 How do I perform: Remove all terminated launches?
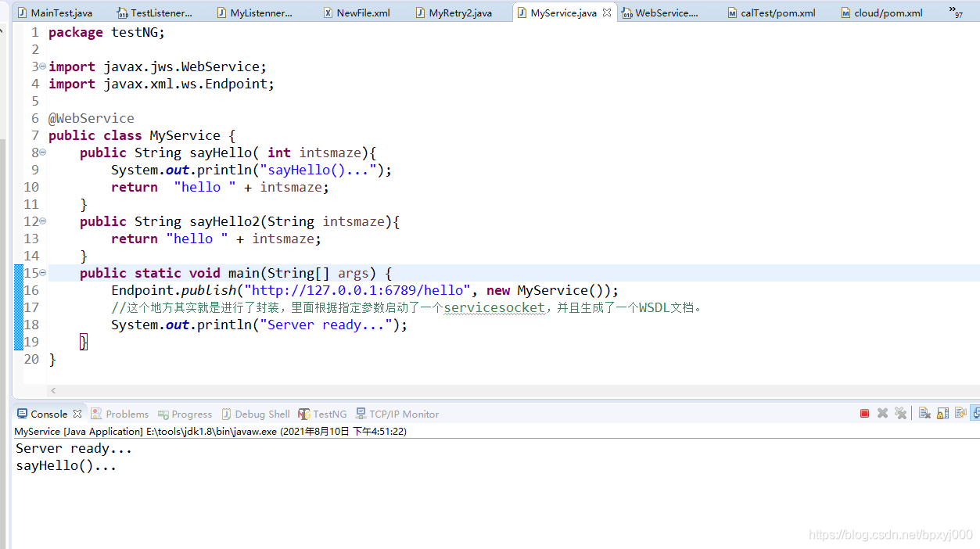[x=900, y=413]
